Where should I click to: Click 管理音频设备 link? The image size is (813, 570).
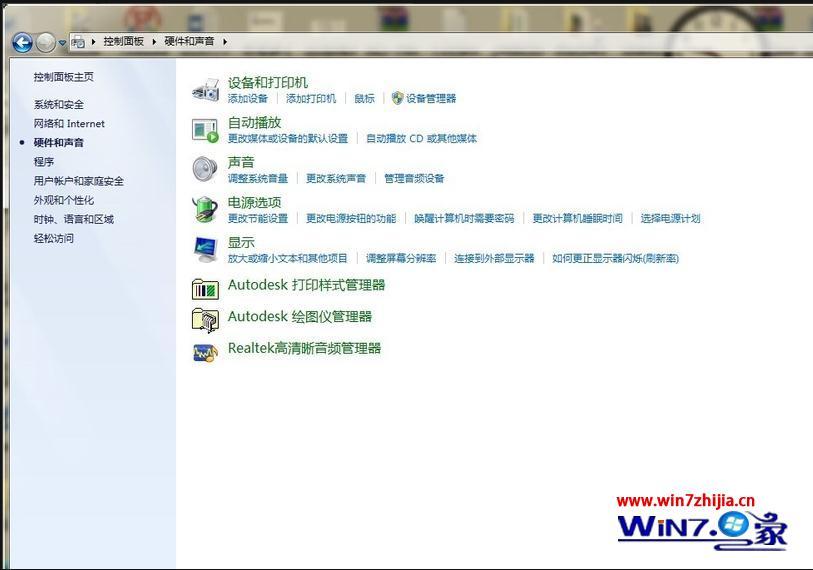click(414, 178)
